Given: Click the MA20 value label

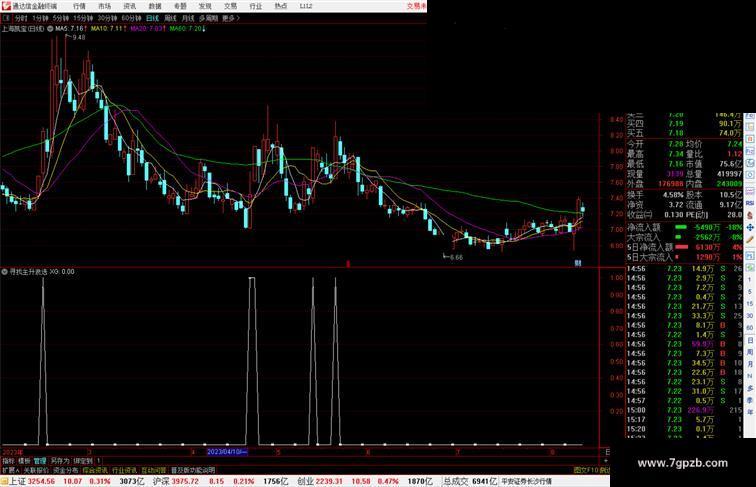Looking at the screenshot, I should [x=148, y=29].
